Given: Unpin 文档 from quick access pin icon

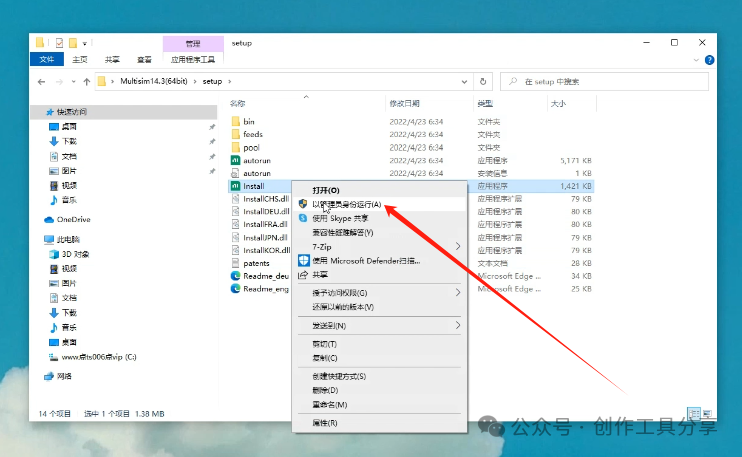Looking at the screenshot, I should 212,157.
